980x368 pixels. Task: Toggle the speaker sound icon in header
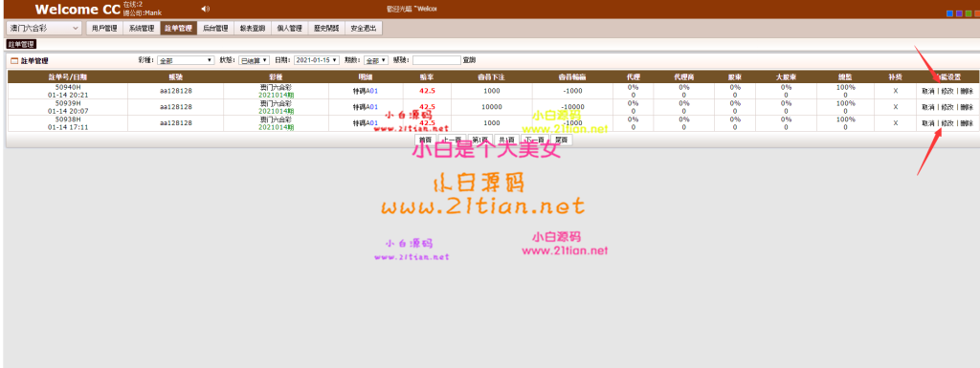pos(206,9)
